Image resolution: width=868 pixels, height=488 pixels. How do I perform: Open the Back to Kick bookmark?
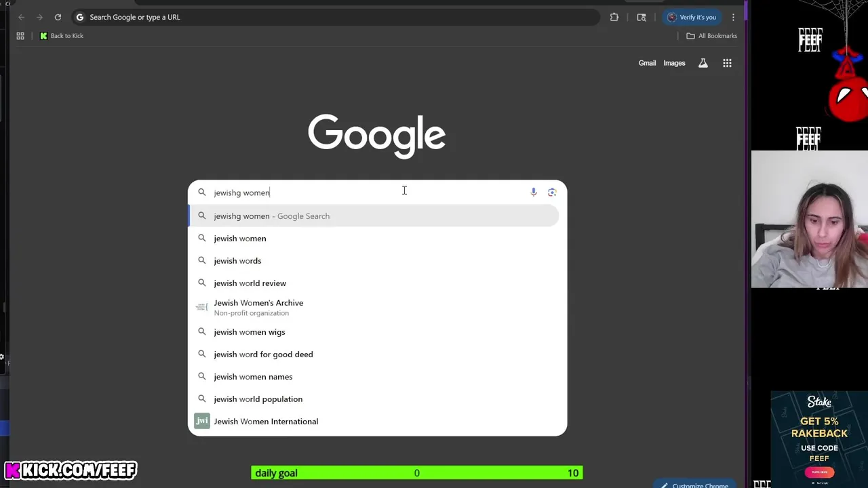62,36
